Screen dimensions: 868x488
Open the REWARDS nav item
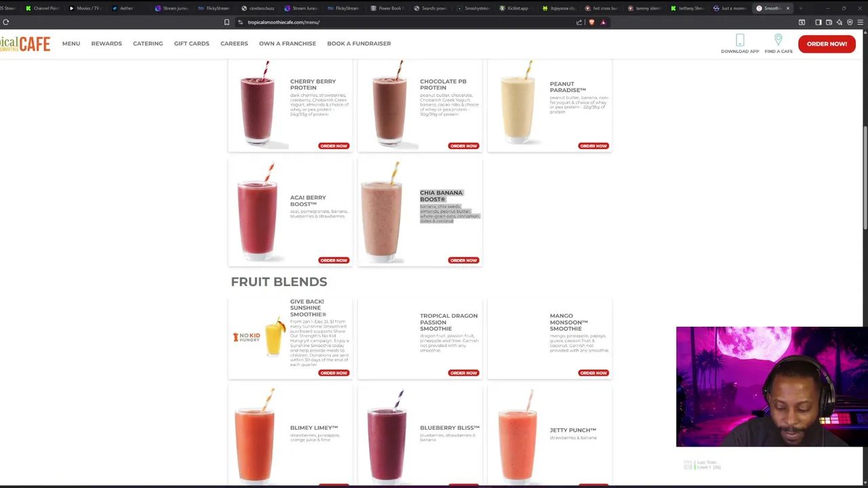pyautogui.click(x=106, y=43)
